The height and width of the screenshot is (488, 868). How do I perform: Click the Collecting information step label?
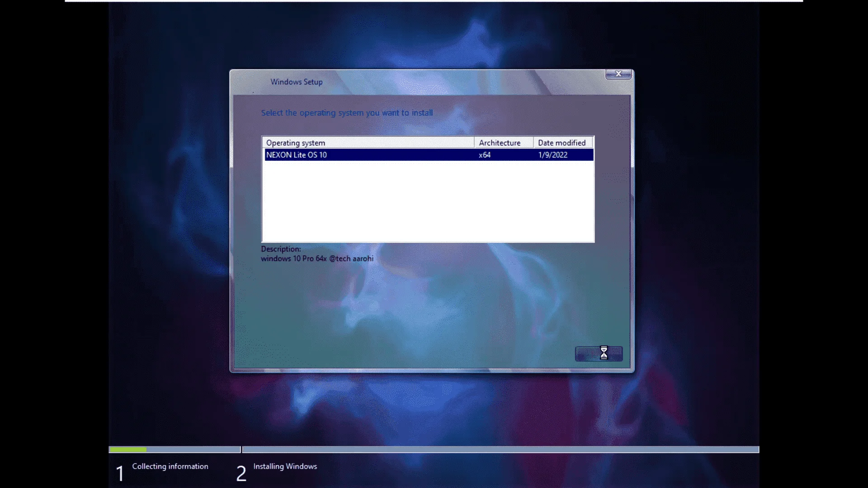(x=170, y=466)
